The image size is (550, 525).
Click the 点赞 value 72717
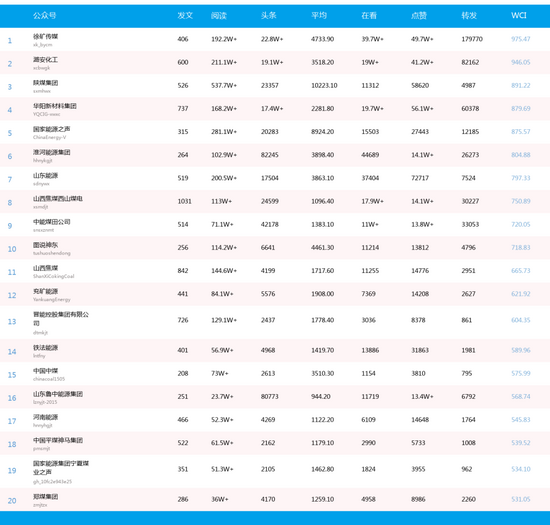(x=420, y=178)
